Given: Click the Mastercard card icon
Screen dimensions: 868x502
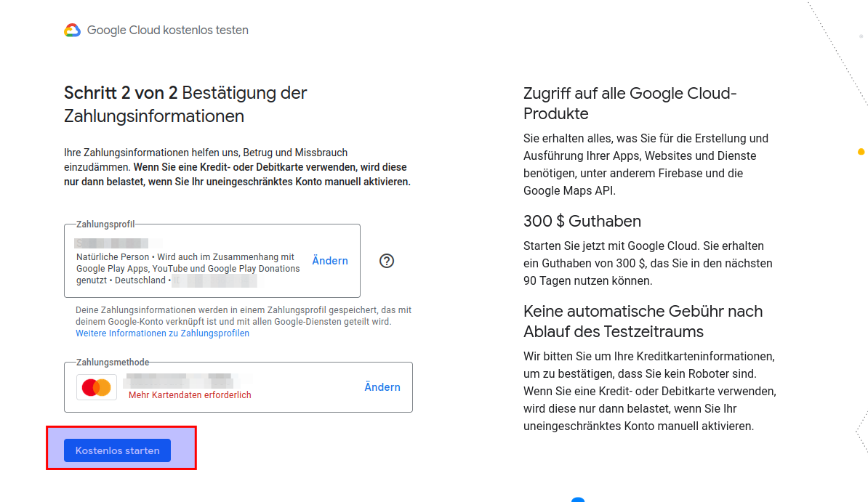Looking at the screenshot, I should (x=97, y=387).
